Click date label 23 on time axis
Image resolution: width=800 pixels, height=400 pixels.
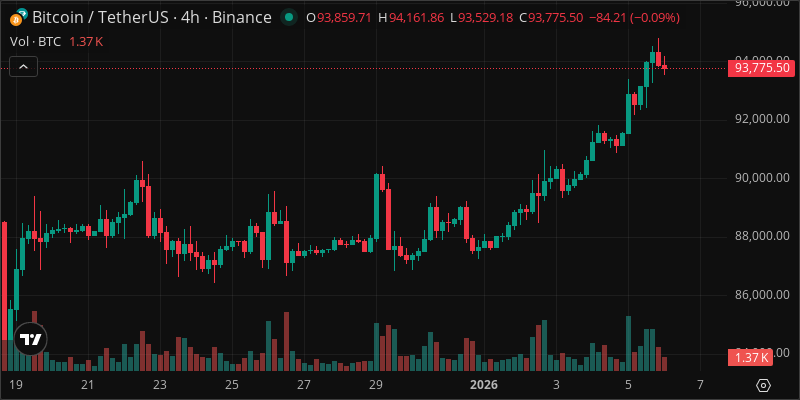click(160, 385)
